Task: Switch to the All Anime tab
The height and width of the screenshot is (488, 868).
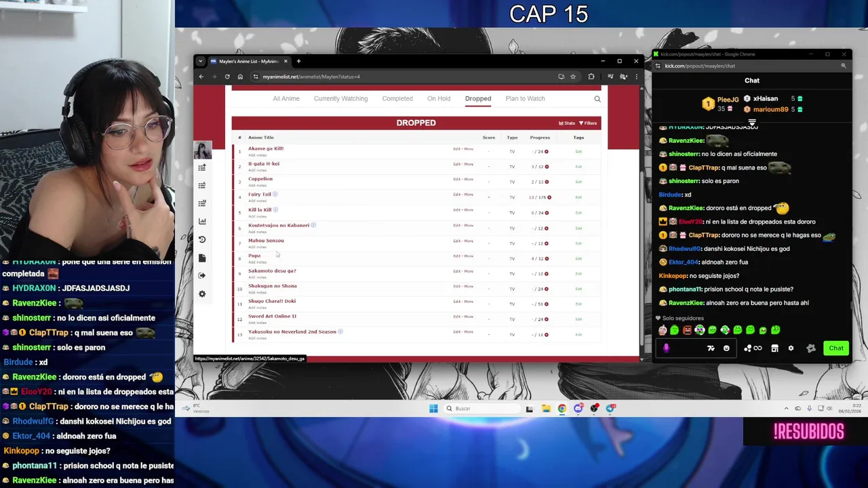Action: 286,98
